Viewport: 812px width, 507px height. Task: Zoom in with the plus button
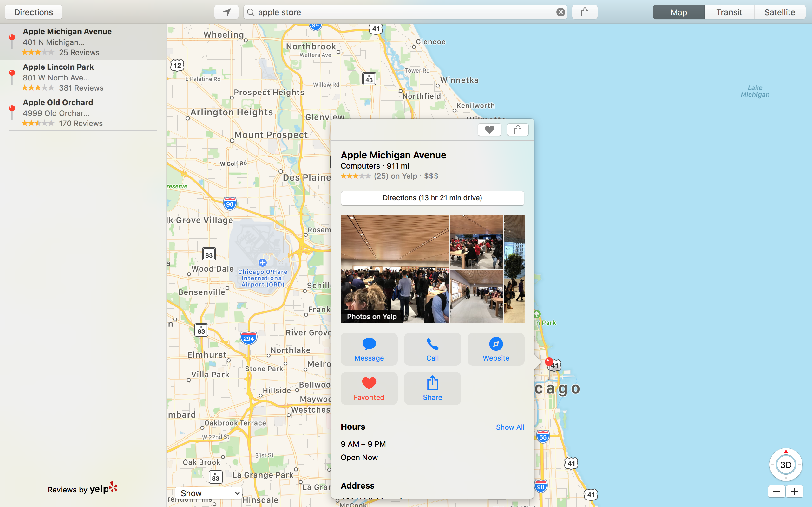coord(794,491)
